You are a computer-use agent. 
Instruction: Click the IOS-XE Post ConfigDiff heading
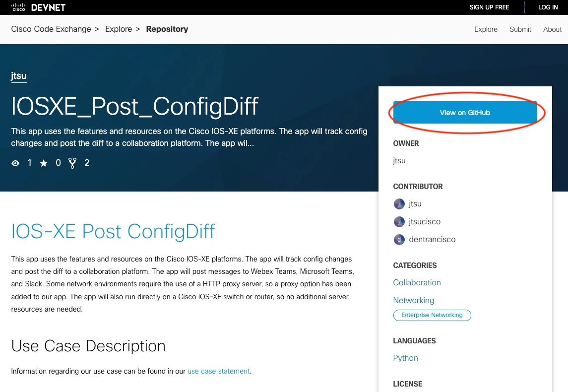pos(113,231)
